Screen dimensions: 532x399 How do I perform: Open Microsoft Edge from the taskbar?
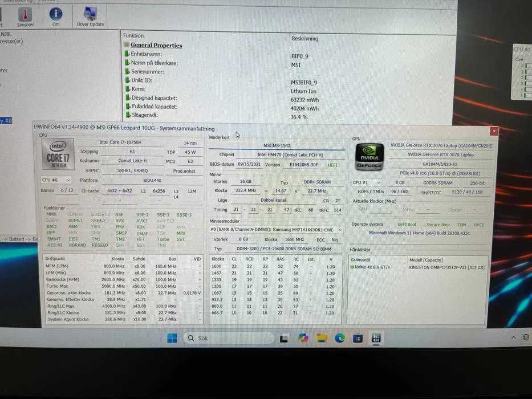340,338
